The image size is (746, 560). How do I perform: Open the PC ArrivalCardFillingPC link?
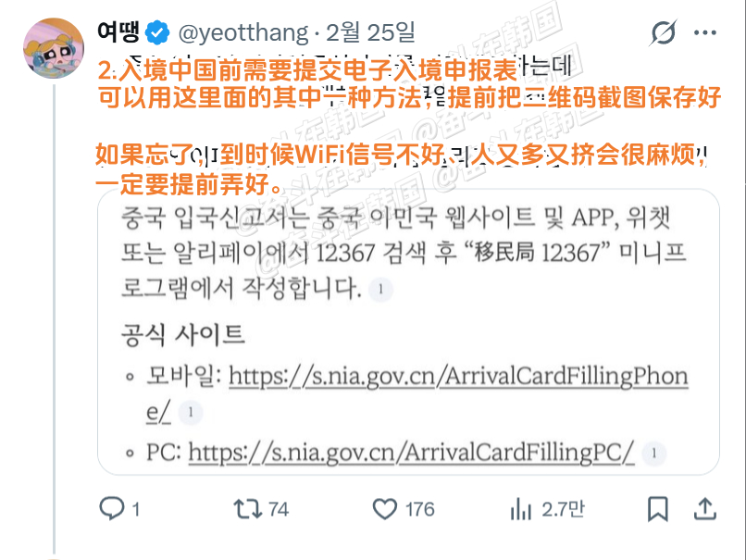point(411,452)
